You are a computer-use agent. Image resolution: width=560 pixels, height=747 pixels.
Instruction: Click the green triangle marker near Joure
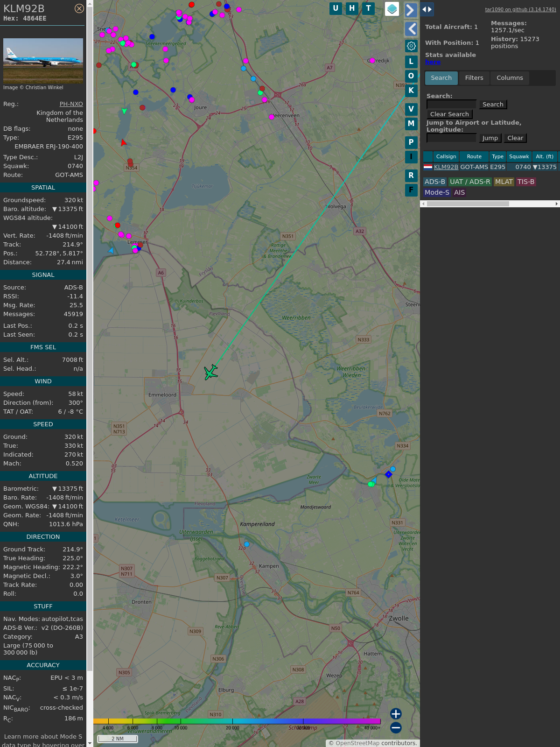pos(124,111)
